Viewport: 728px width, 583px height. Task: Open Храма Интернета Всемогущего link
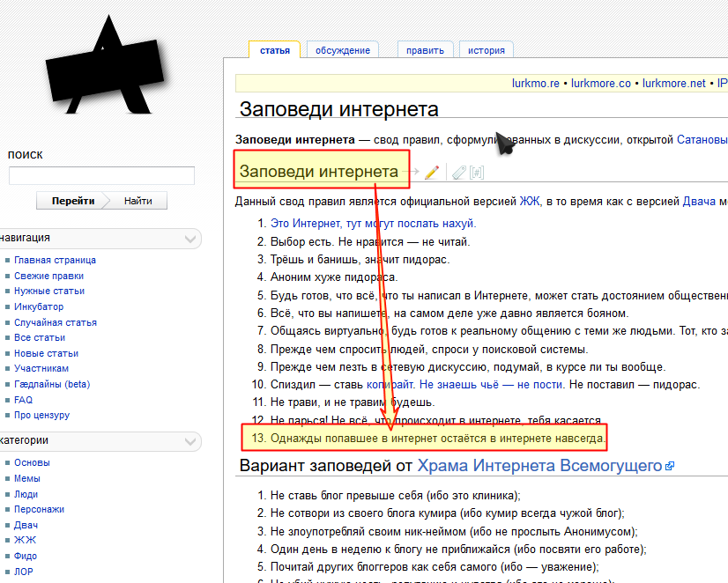539,466
